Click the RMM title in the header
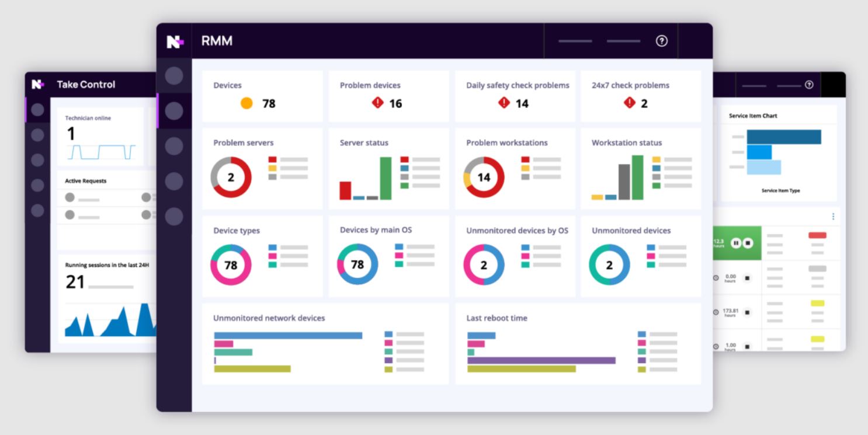This screenshot has width=868, height=435. (217, 41)
